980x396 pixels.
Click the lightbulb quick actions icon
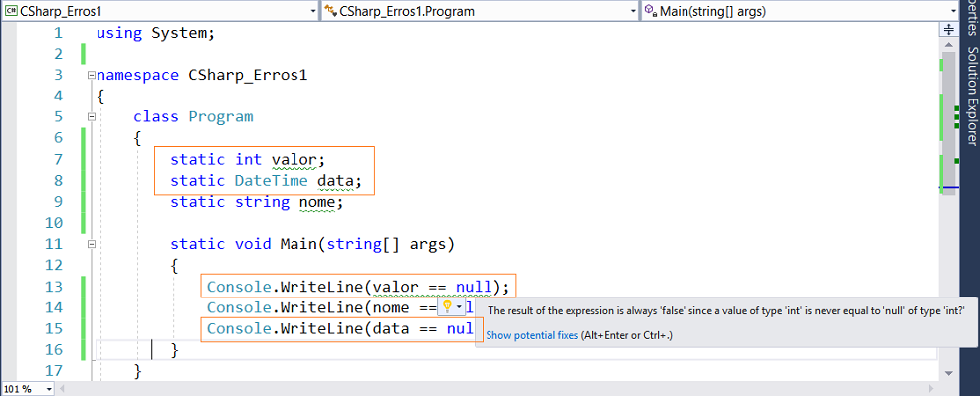pyautogui.click(x=447, y=306)
